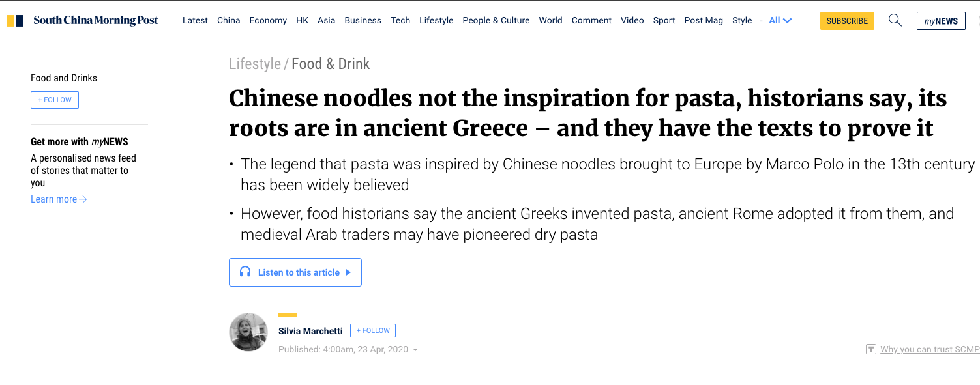Click the arrow next to Learn more
Viewport: 980px width, 385px height.
coord(83,199)
